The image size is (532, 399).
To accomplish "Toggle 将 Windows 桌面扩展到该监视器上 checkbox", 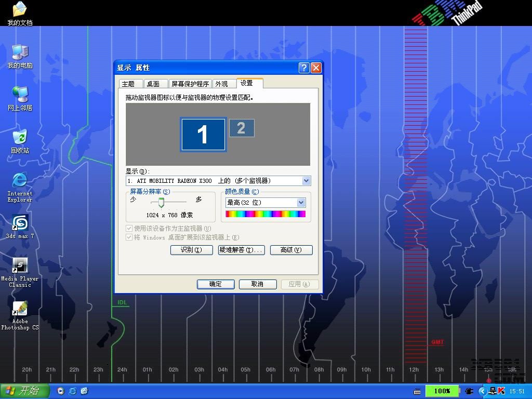I will coord(129,237).
